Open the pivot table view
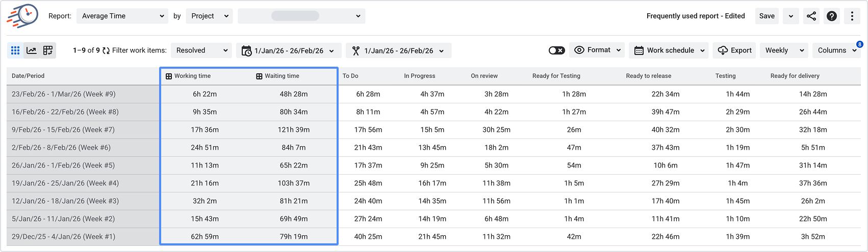The image size is (868, 252). pos(48,50)
